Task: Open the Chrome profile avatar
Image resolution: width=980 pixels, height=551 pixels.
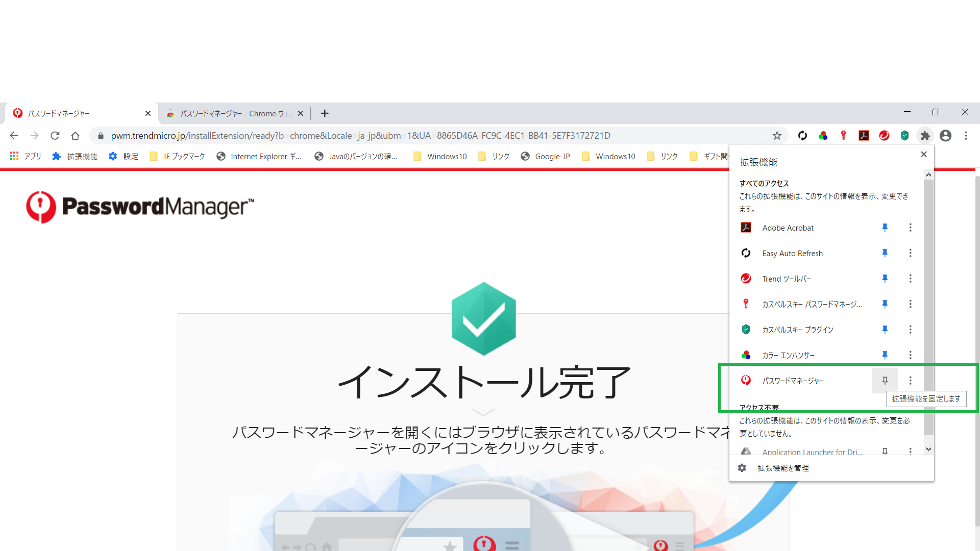Action: (x=945, y=136)
